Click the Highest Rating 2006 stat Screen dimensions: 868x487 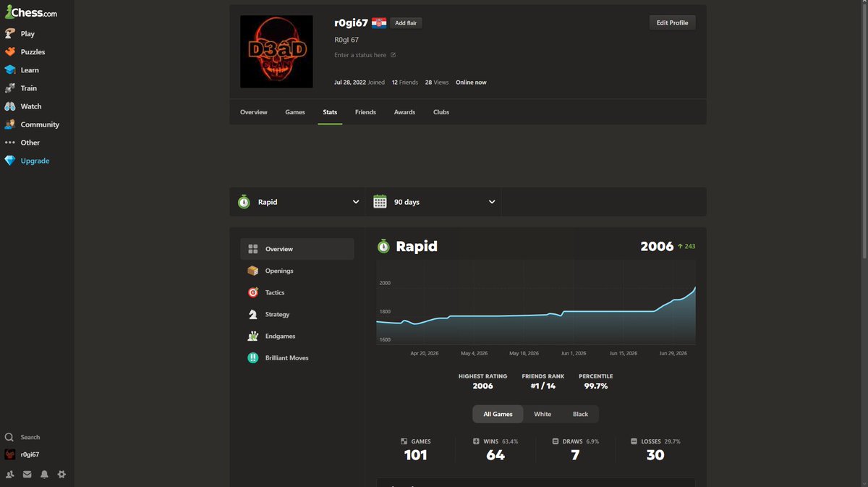click(x=482, y=381)
